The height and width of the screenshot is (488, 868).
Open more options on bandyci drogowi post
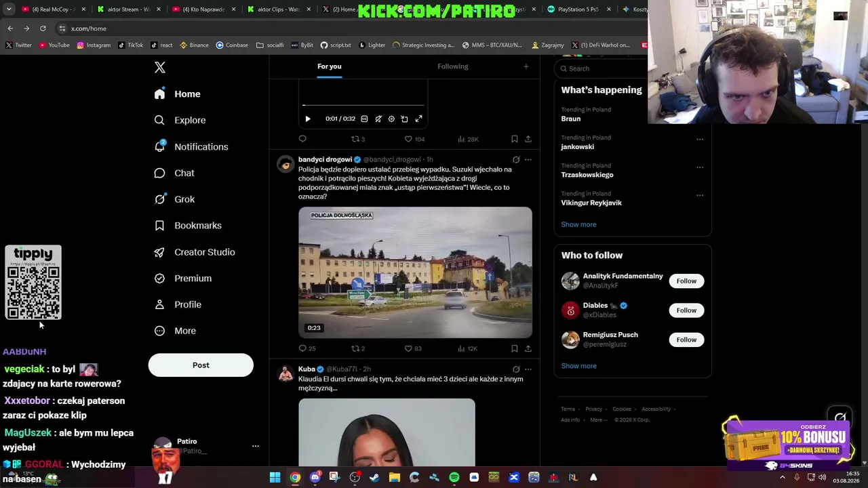coord(528,160)
